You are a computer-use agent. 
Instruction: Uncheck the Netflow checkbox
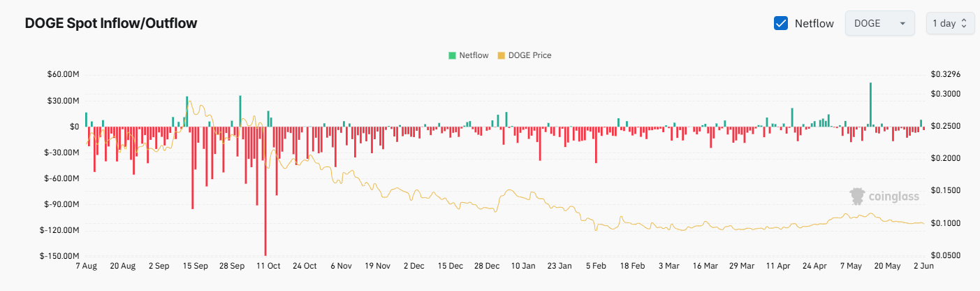pos(781,23)
